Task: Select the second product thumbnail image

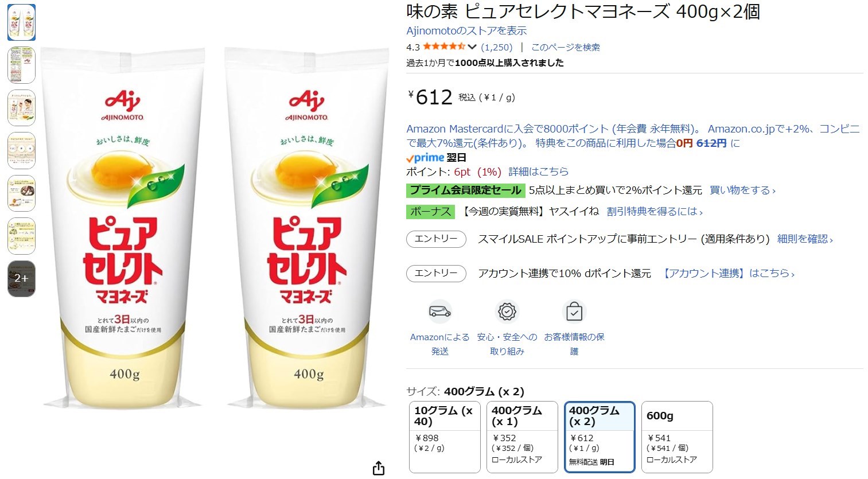Action: coord(22,65)
